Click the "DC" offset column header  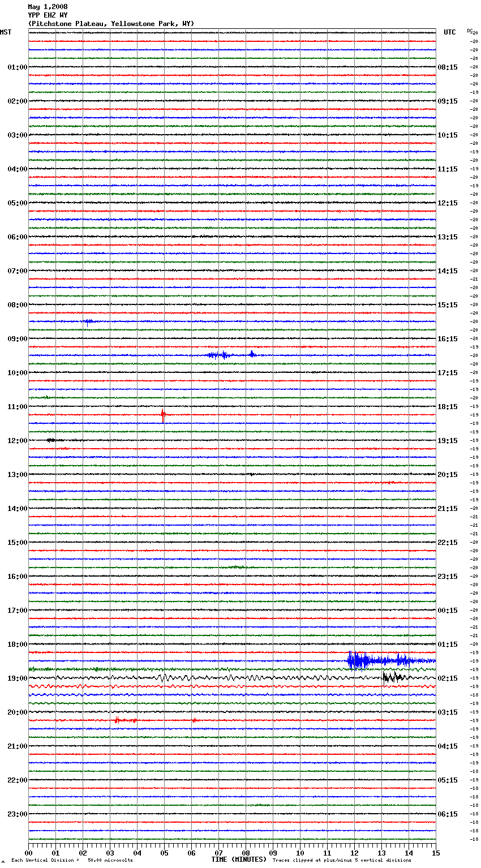[470, 31]
